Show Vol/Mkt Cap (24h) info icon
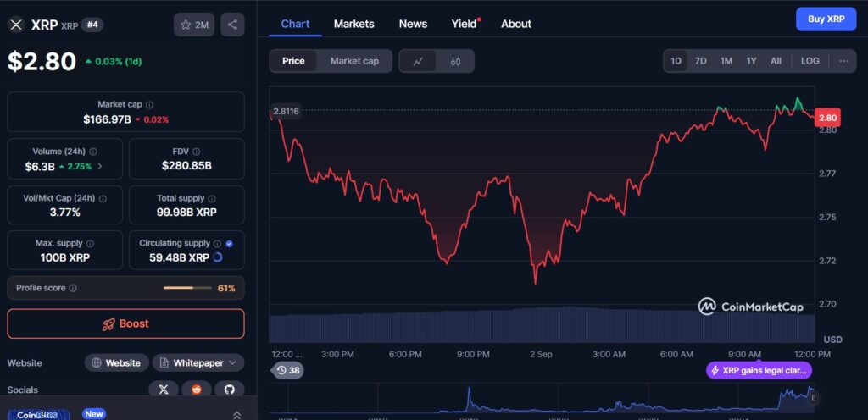This screenshot has width=868, height=420. click(x=103, y=198)
